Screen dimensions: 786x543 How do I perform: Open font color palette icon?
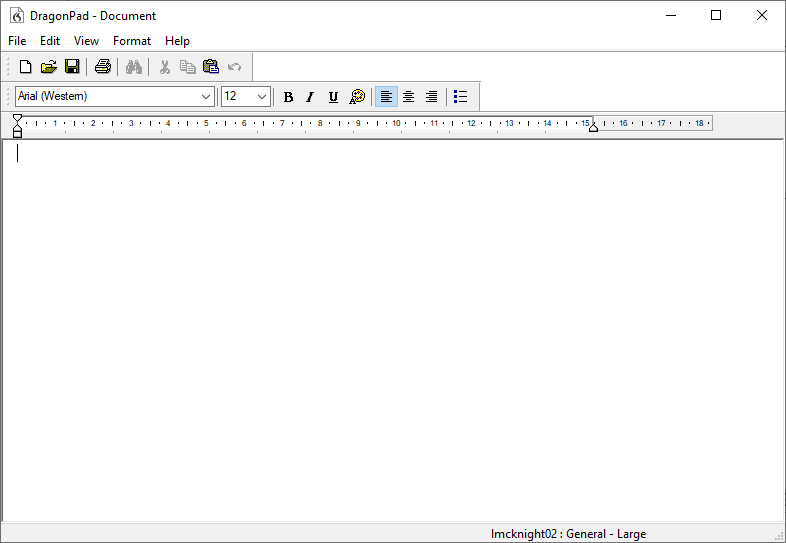point(357,96)
